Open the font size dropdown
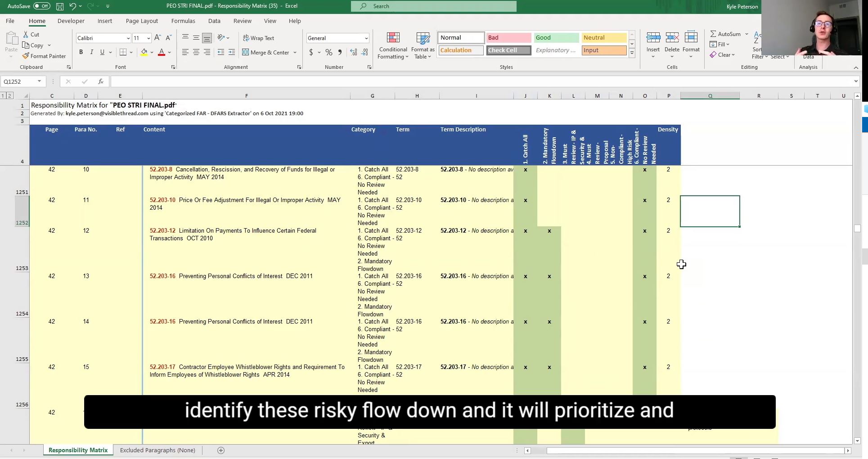The height and width of the screenshot is (459, 868). [148, 38]
